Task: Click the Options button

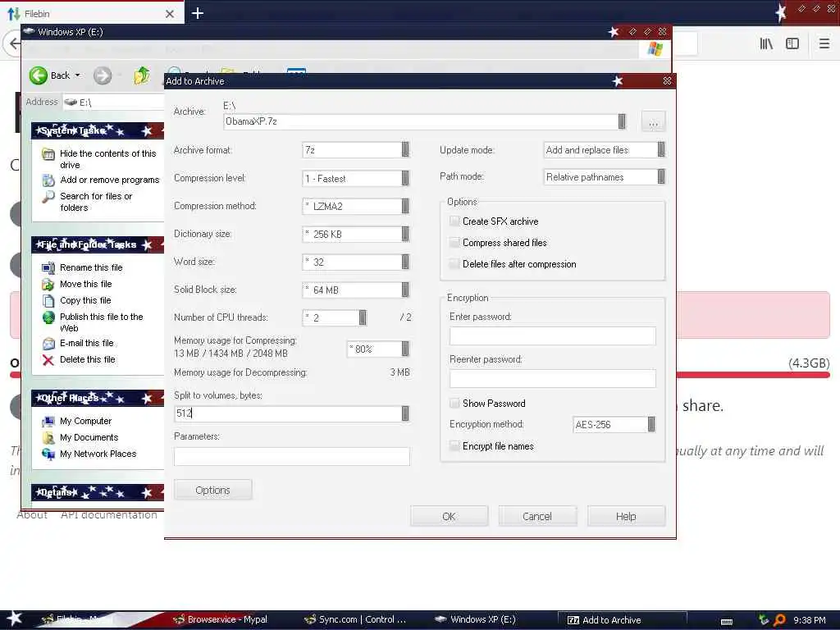Action: click(212, 491)
